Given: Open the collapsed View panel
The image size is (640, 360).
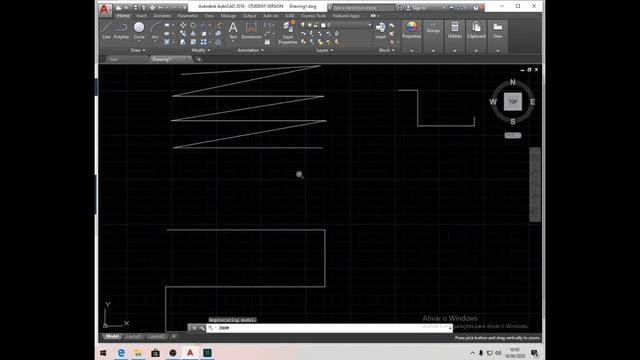Looking at the screenshot, I should (498, 37).
